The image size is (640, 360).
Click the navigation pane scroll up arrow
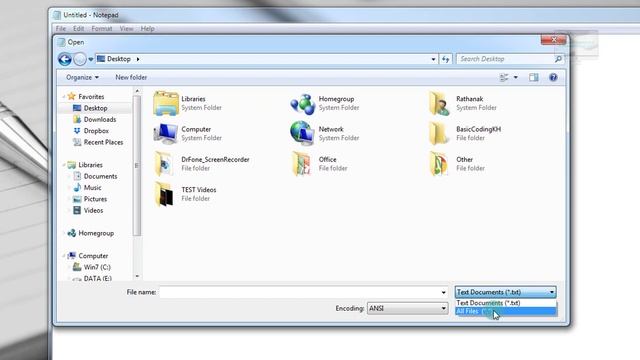[x=137, y=91]
